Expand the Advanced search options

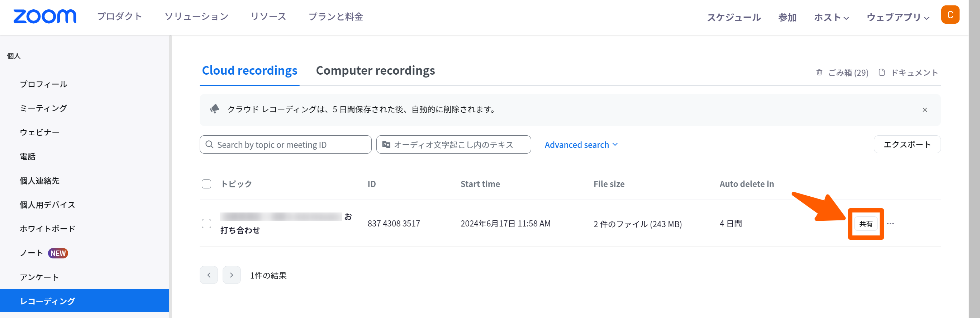coord(581,145)
